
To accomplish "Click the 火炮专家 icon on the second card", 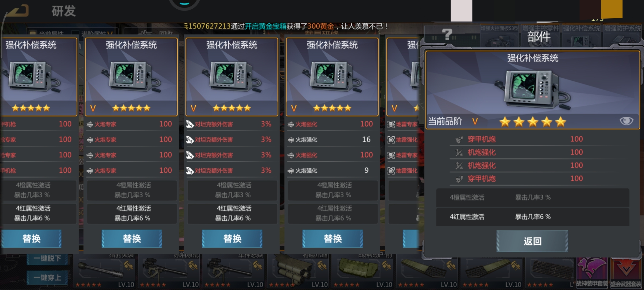I will [90, 124].
